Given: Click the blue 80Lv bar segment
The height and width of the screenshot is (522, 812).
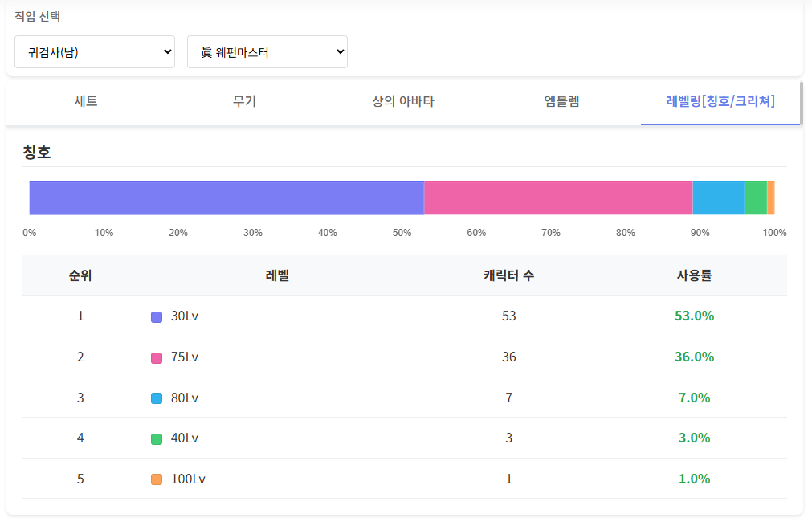Looking at the screenshot, I should click(718, 198).
